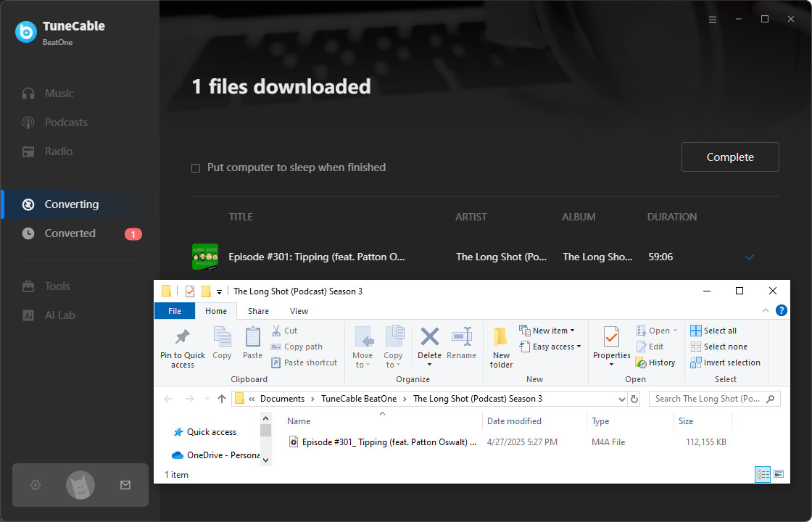Open Explorer Help icon

(x=782, y=311)
